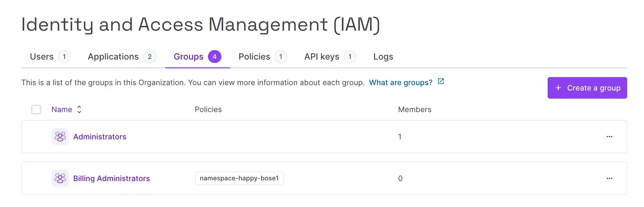Open the Policies tab
The image size is (644, 207).
[x=263, y=57]
